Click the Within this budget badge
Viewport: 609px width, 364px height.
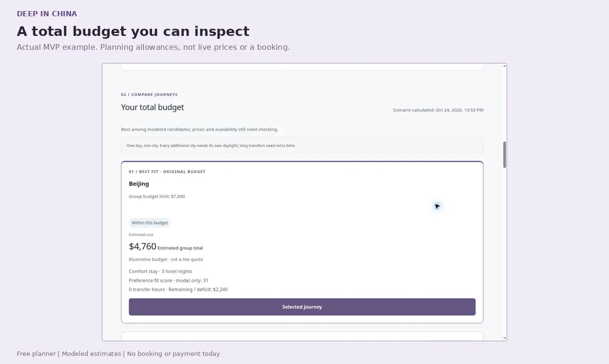click(150, 223)
